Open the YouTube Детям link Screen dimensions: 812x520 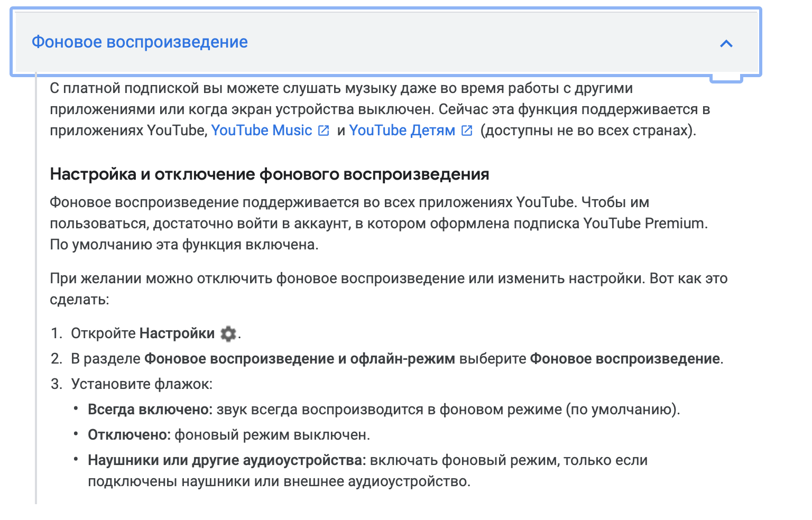point(402,131)
